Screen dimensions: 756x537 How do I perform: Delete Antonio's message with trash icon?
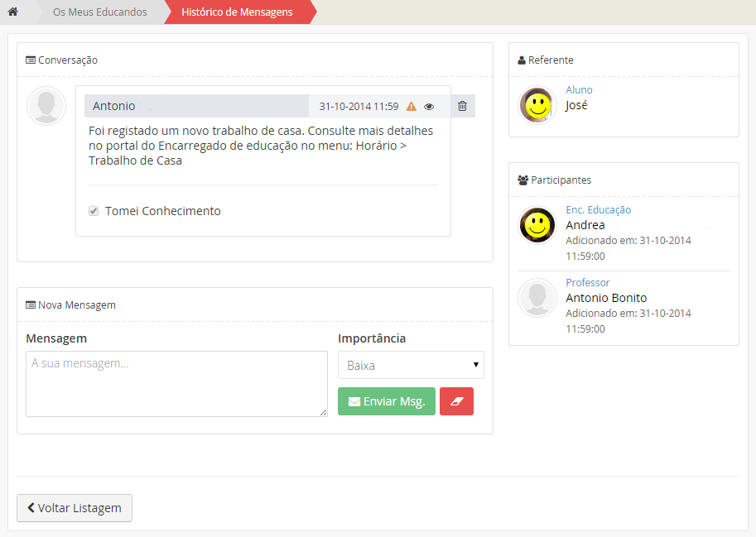462,106
